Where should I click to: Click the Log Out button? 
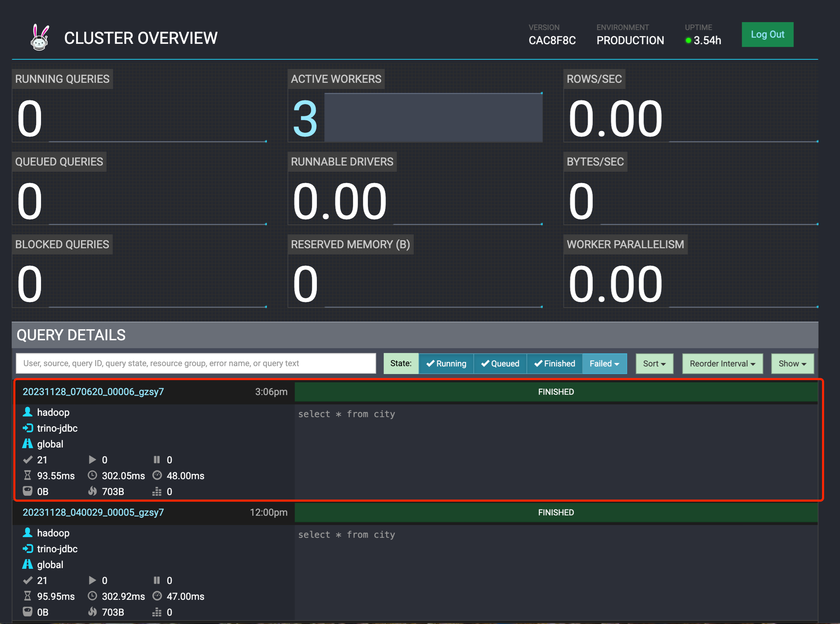(767, 34)
